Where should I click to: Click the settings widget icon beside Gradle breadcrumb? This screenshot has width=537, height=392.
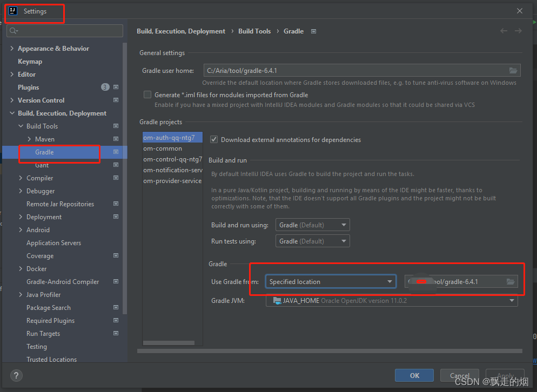(x=313, y=31)
